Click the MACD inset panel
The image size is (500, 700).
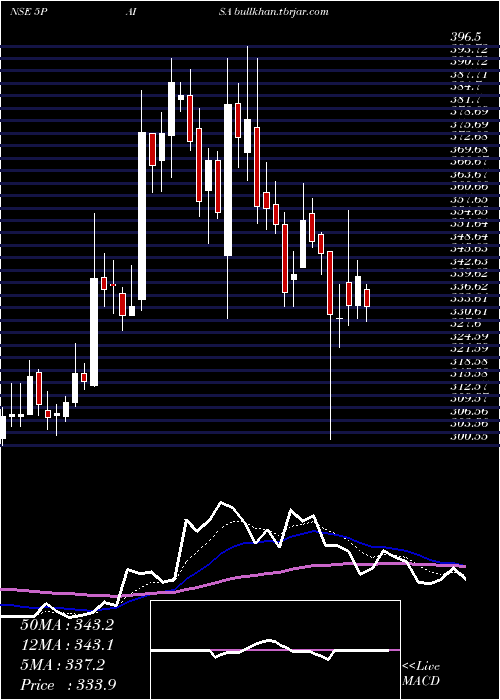click(x=275, y=650)
